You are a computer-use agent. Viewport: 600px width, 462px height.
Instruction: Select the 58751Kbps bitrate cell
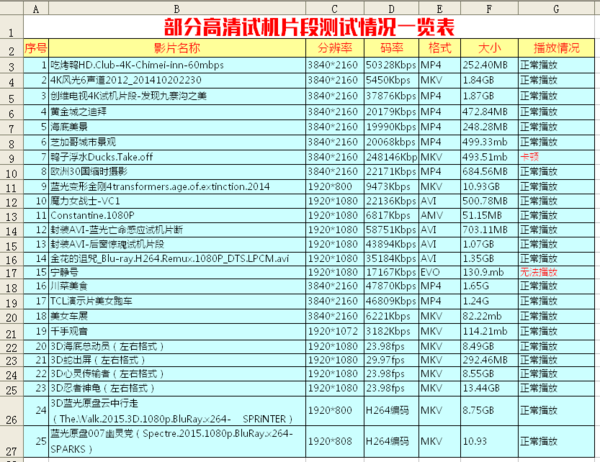(391, 230)
